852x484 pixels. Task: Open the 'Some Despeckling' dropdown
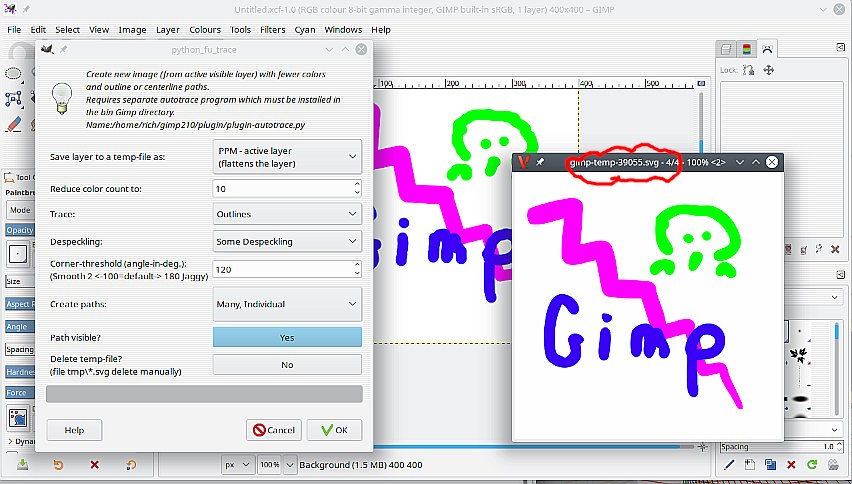pos(287,241)
